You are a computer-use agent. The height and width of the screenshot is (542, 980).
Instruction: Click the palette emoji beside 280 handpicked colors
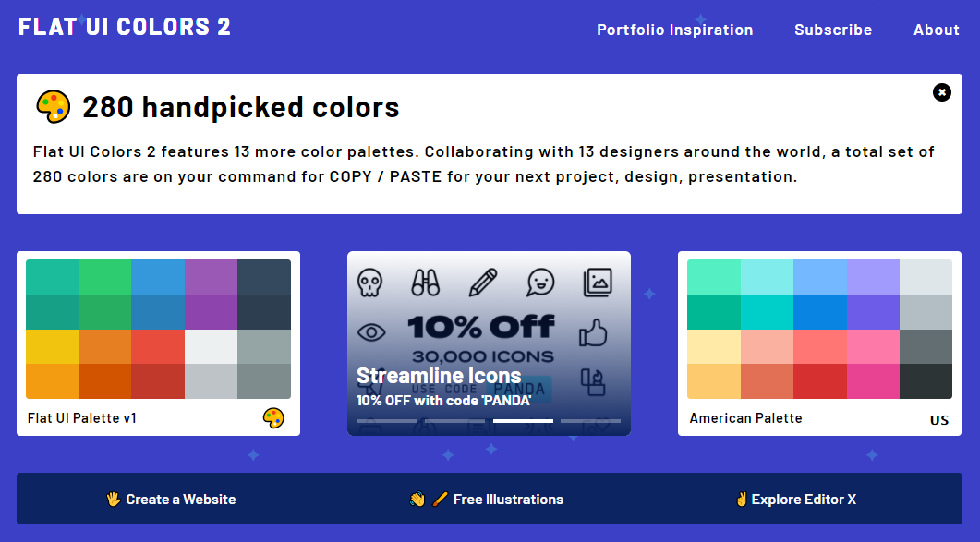point(53,105)
